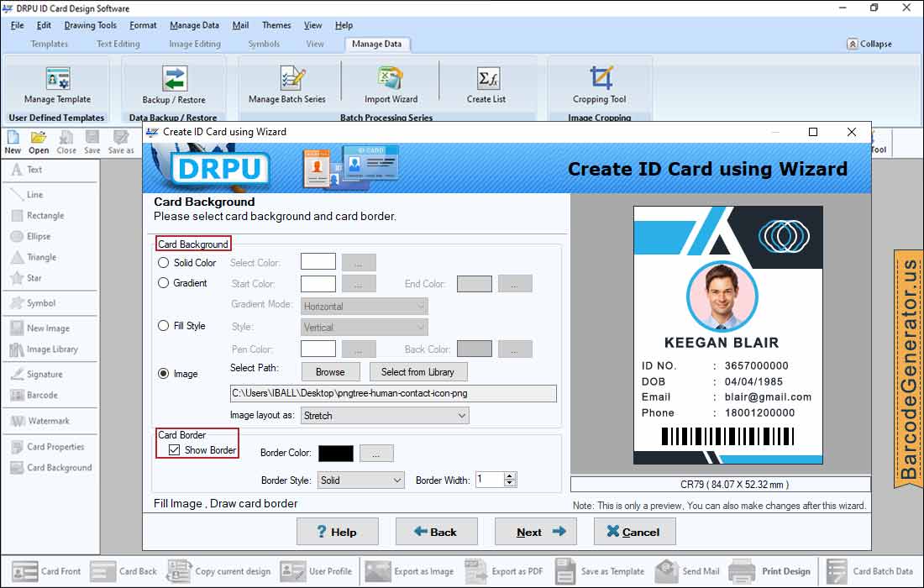Viewport: 924px width, 588px height.
Task: Click the wizard Help button
Action: tap(337, 532)
